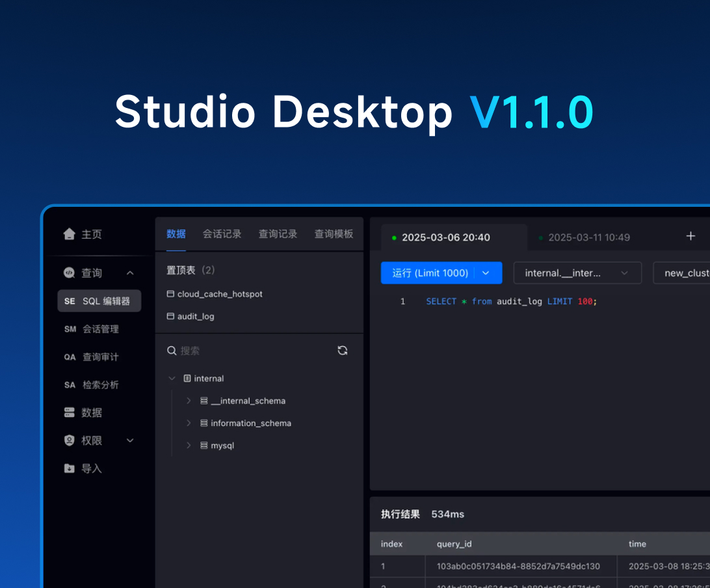Click the 数据 label in sidebar
Image resolution: width=710 pixels, height=588 pixels.
click(x=92, y=412)
